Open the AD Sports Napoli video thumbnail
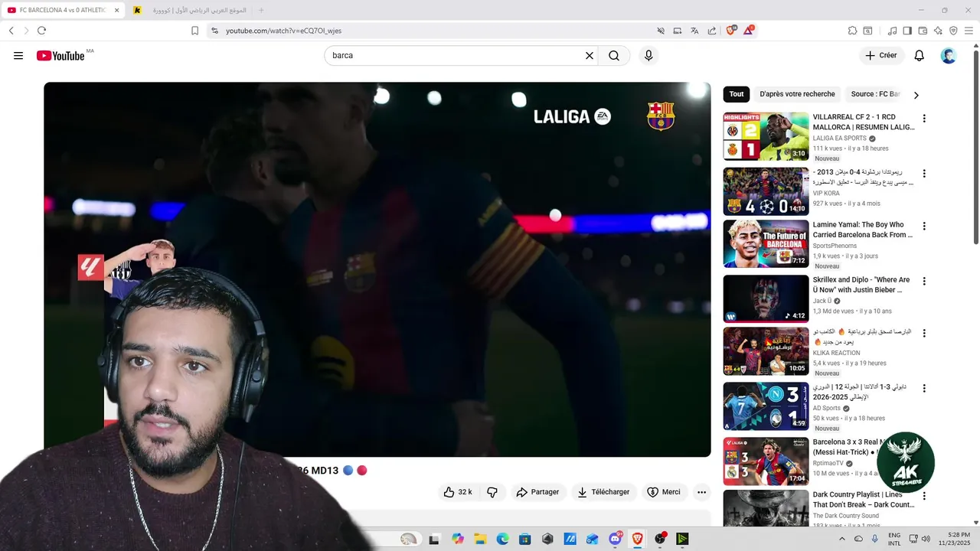980x551 pixels. [766, 406]
